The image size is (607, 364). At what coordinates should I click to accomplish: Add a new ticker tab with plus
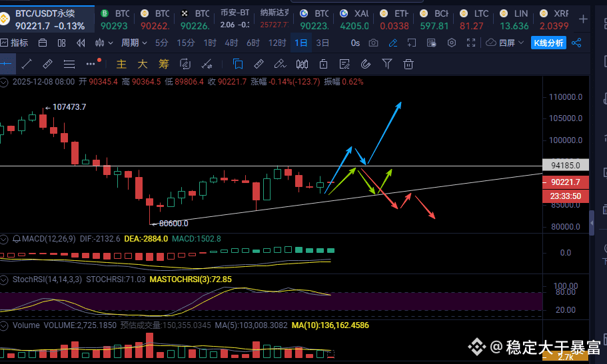pos(584,19)
